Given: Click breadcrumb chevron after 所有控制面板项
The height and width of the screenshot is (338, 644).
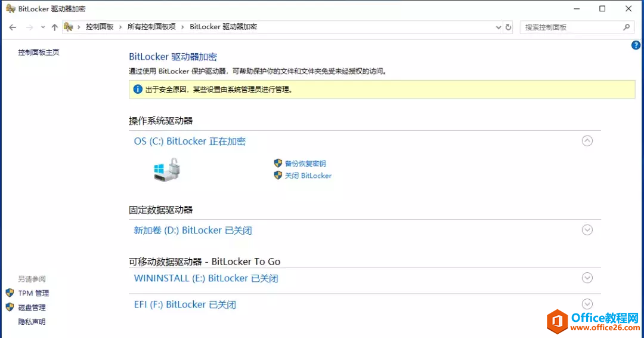Looking at the screenshot, I should point(183,27).
